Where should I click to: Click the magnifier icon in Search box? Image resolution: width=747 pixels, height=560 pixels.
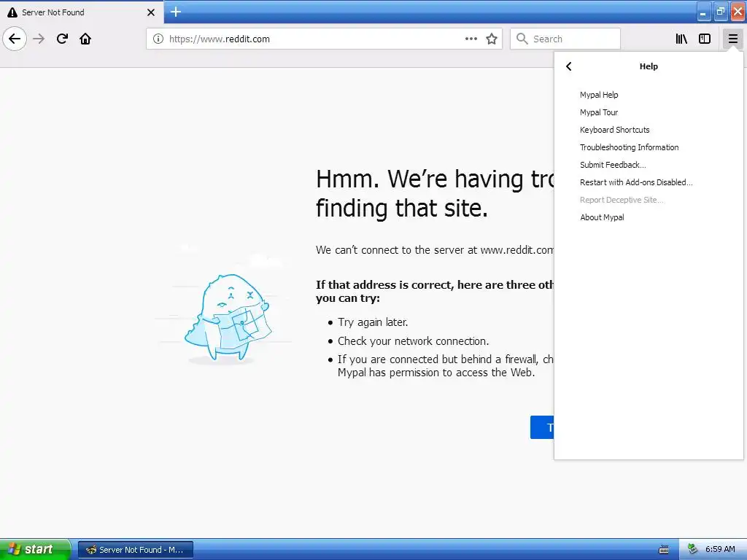click(x=522, y=39)
